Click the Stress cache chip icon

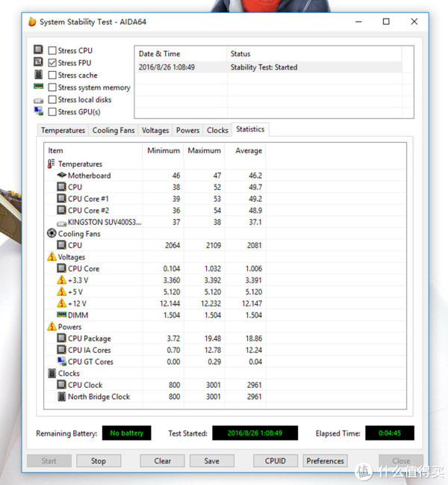38,74
